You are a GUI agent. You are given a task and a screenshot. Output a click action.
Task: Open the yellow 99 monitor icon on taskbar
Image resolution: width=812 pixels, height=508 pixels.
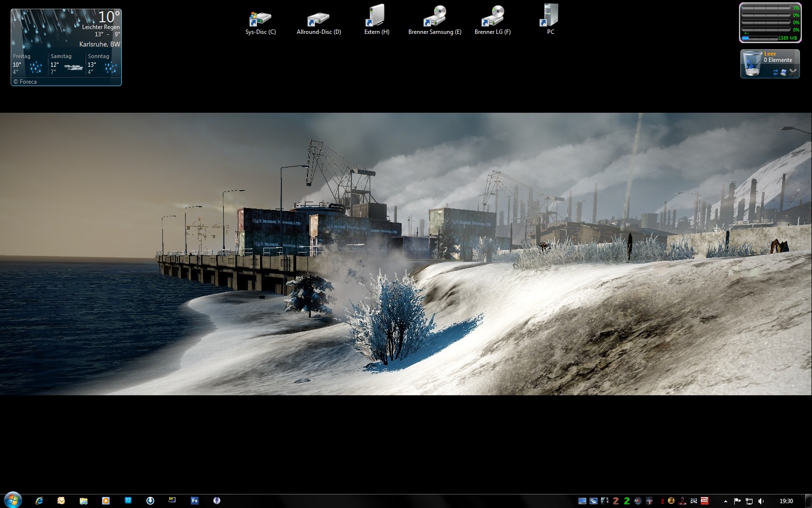pos(172,500)
